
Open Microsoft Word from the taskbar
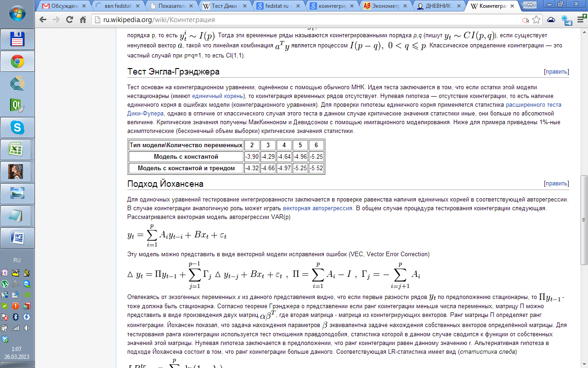click(17, 237)
